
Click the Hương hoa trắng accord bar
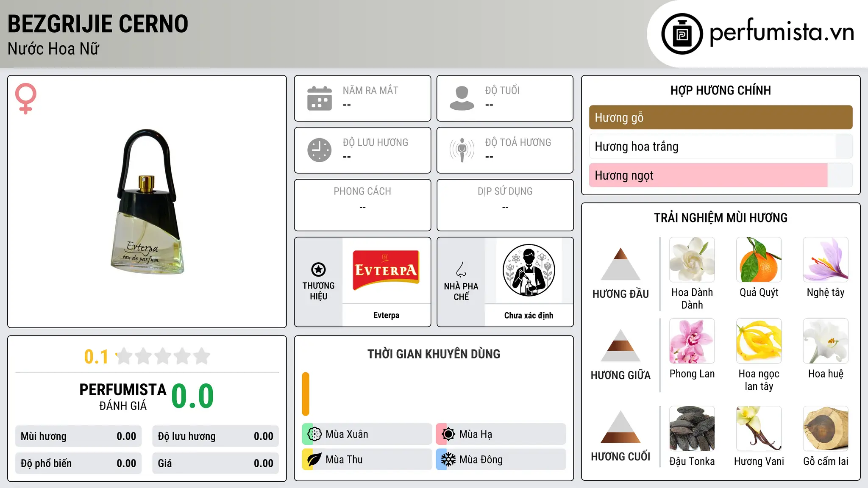tap(721, 146)
